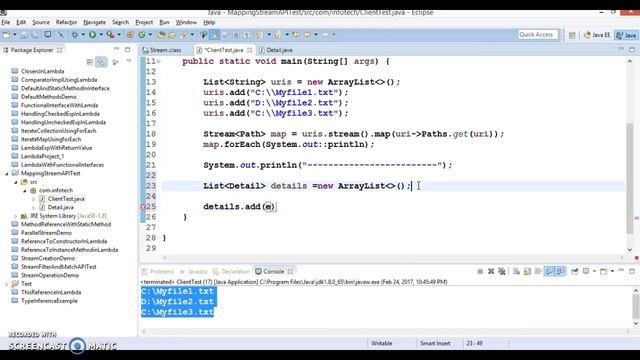The image size is (640, 360).
Task: Select the StreamCreationDemo project
Action: [48, 258]
